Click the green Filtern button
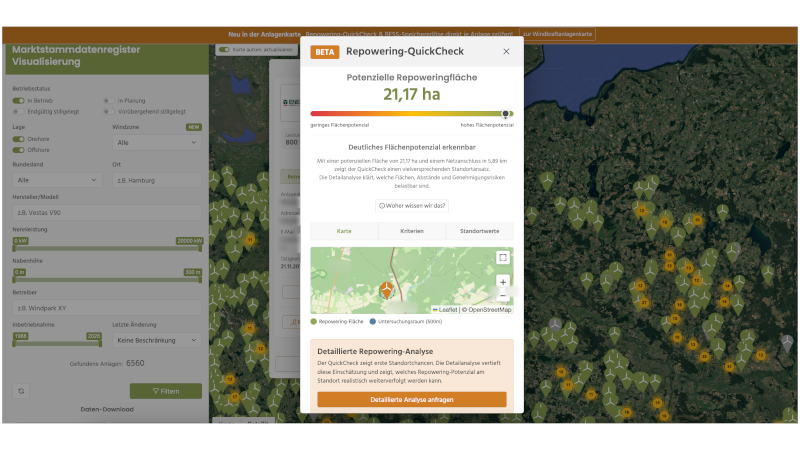 tap(166, 391)
